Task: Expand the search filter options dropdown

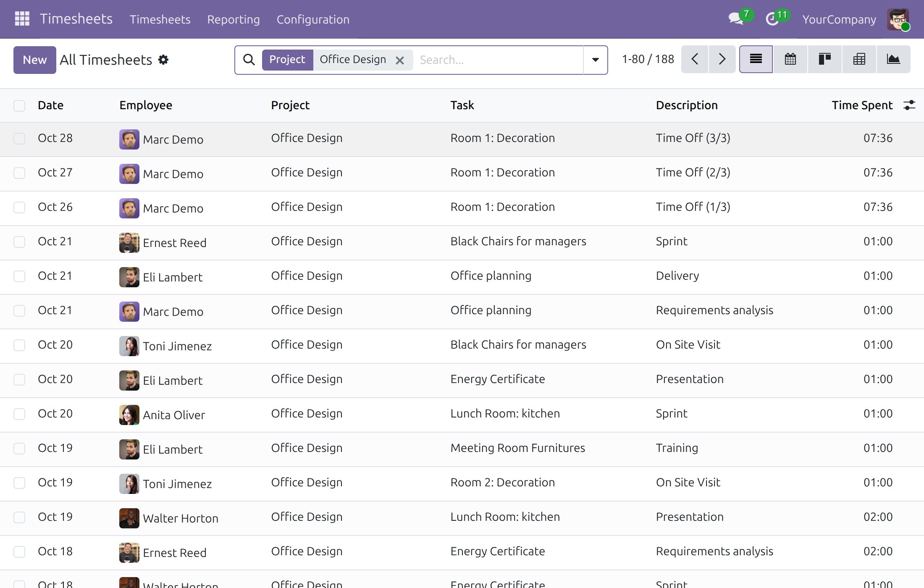Action: (595, 60)
